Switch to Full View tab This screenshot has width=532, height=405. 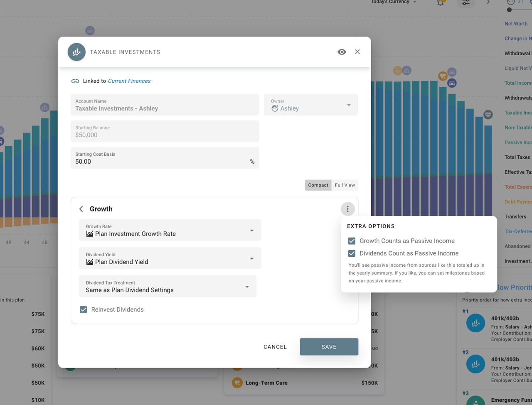(x=345, y=185)
